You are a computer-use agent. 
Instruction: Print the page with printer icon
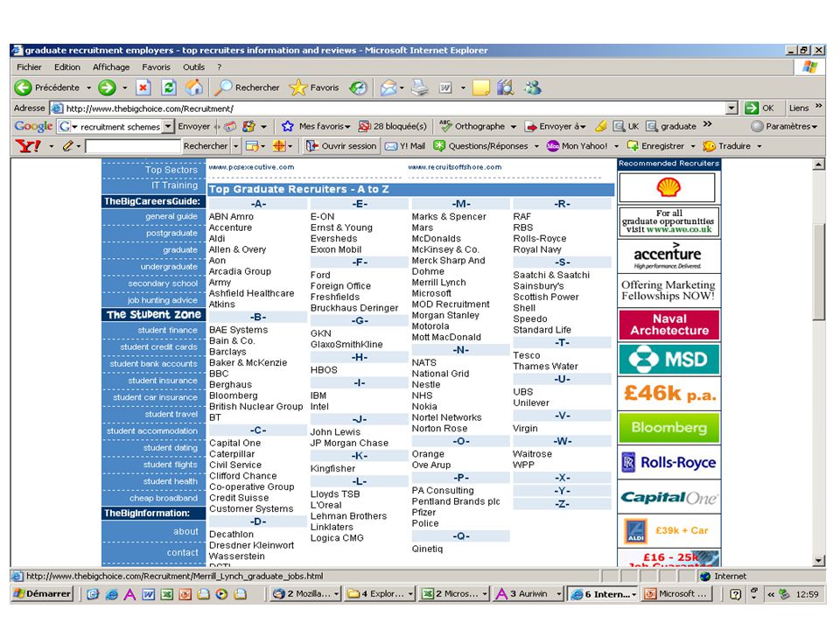click(420, 87)
